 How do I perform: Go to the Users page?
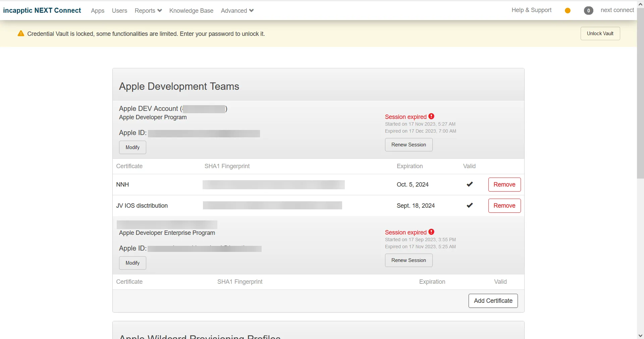pyautogui.click(x=119, y=11)
